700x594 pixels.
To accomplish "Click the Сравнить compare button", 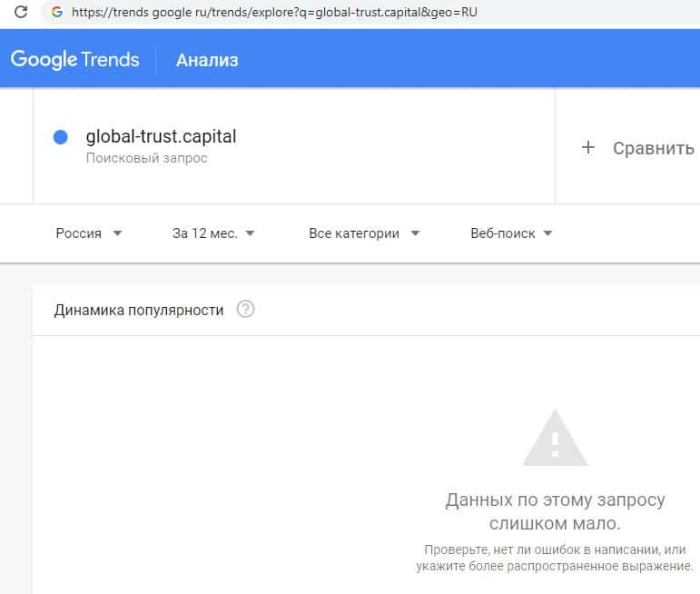I will (x=653, y=148).
